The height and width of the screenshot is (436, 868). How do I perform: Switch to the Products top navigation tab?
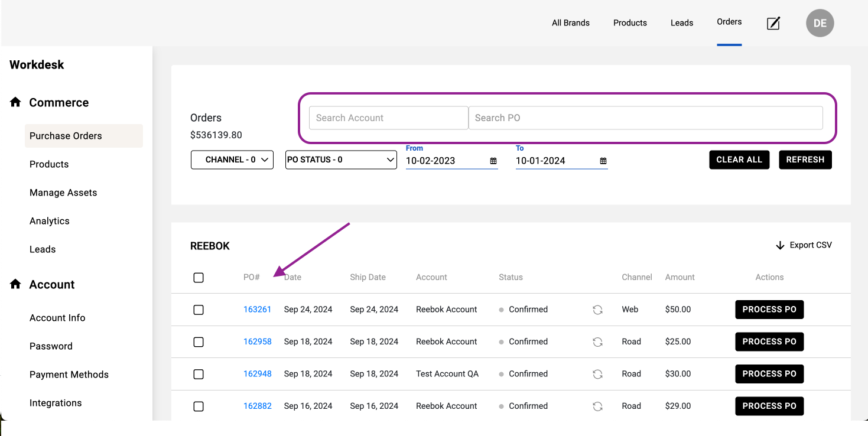[x=630, y=23]
